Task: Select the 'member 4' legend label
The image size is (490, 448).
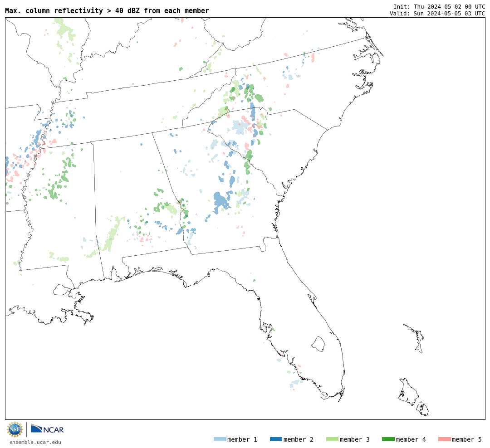Action: pos(411,439)
